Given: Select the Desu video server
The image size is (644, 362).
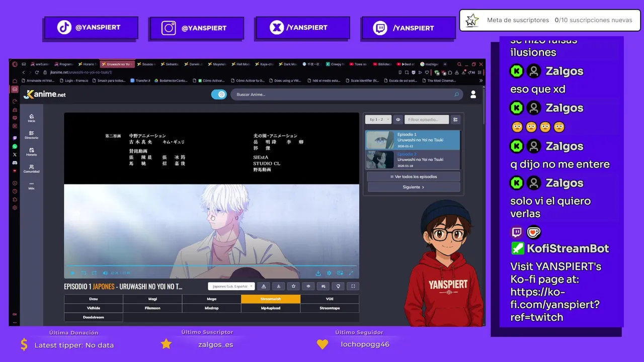Looking at the screenshot, I should click(94, 299).
